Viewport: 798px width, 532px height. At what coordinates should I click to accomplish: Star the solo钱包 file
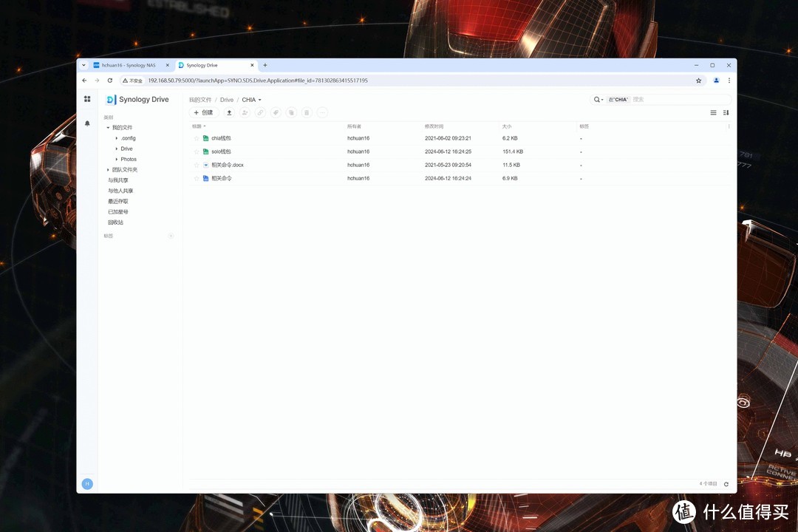pyautogui.click(x=197, y=151)
